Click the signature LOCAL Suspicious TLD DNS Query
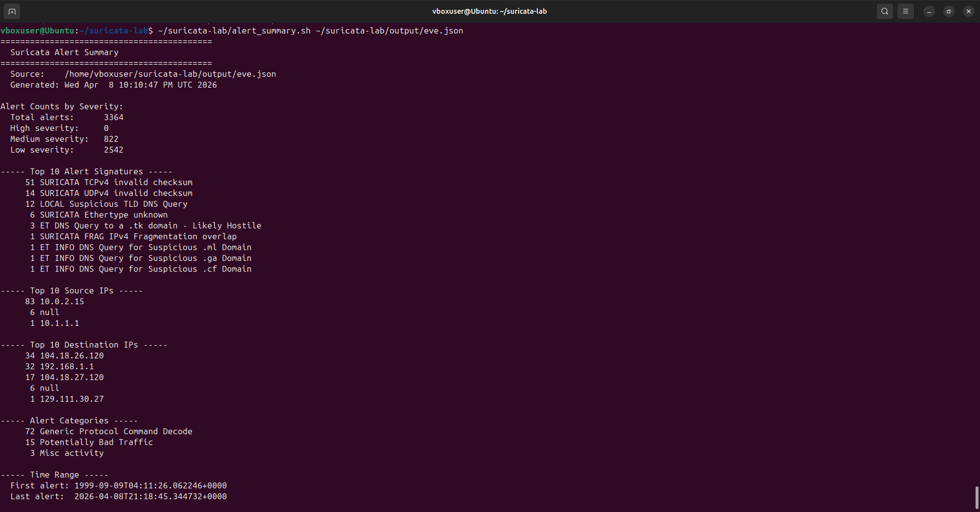Screen dimensions: 980x512 [x=112, y=204]
